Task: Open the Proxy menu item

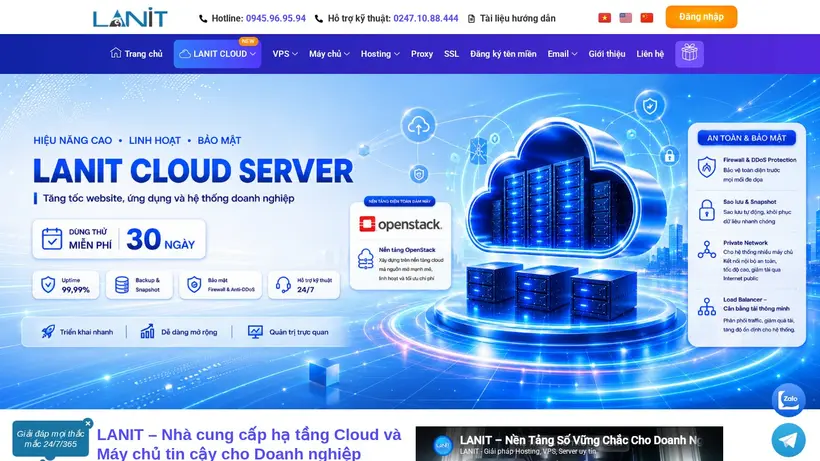Action: click(x=422, y=54)
